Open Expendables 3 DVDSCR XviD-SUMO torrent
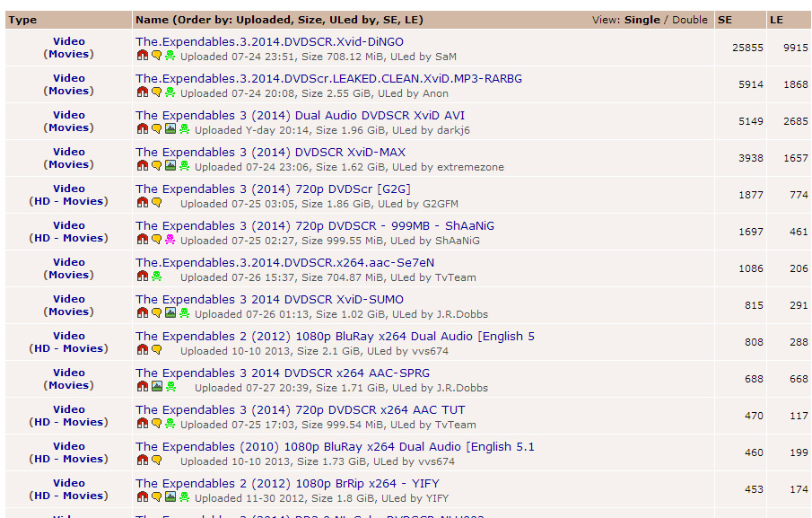 click(269, 299)
